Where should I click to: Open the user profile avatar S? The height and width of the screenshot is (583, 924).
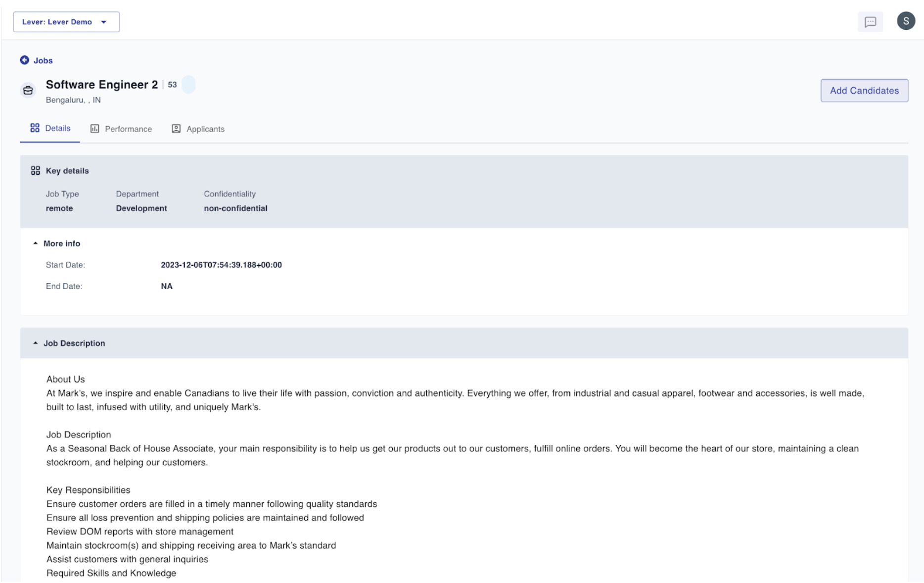click(906, 21)
